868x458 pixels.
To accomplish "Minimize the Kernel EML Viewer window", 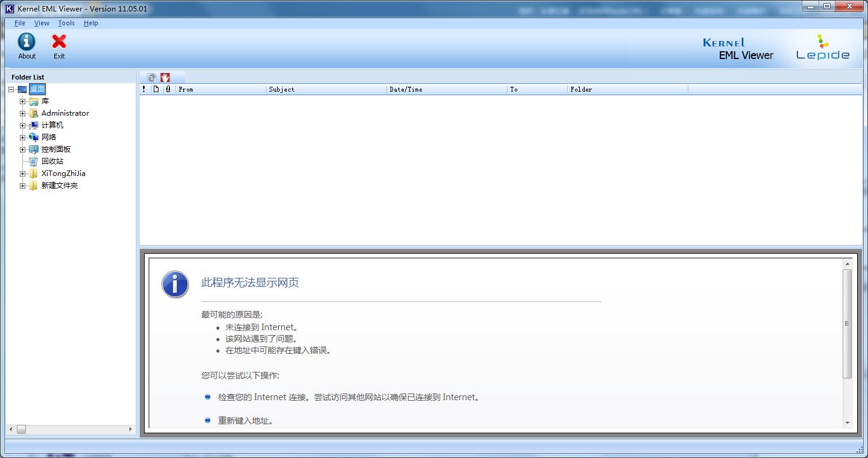I will [811, 6].
